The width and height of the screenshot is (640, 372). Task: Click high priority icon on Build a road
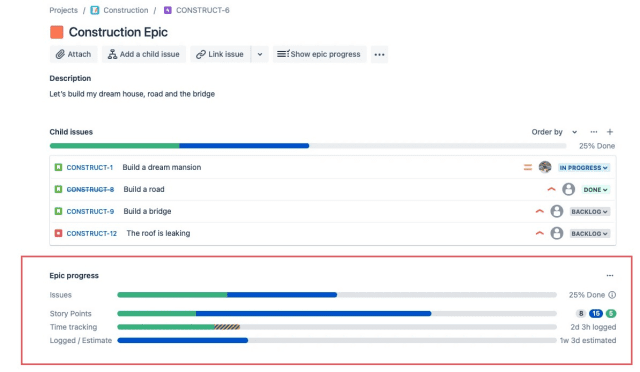click(x=551, y=189)
